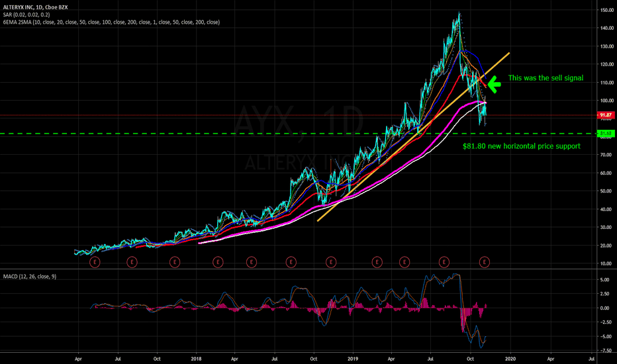617x364 pixels.
Task: Select the "This was the sell signal" annotation
Action: [546, 78]
